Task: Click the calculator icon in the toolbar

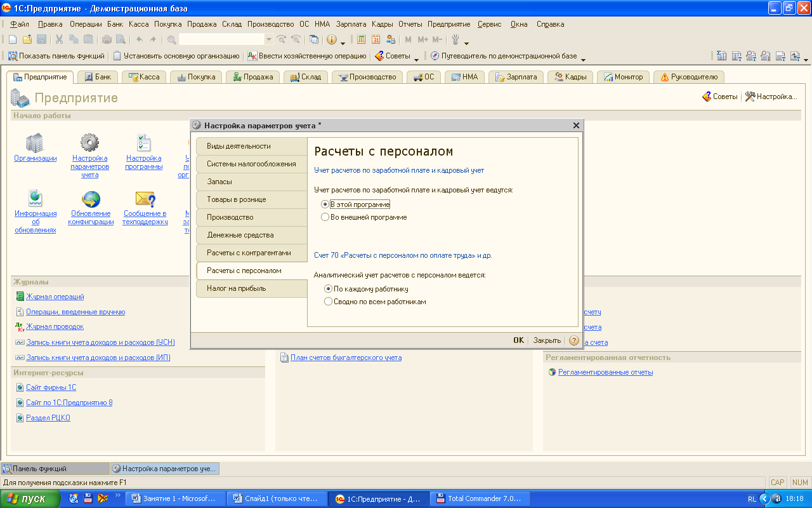Action: (x=361, y=39)
